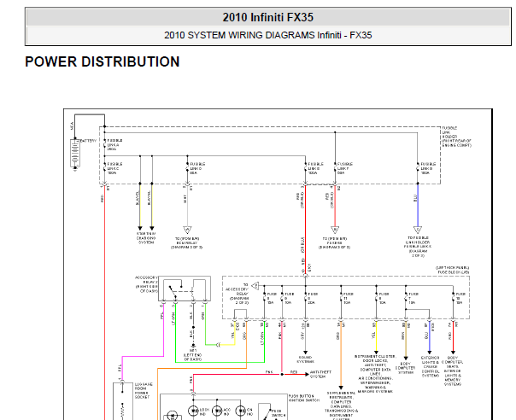Click the triangle connector marked A
This screenshot has height=420, width=516.
coord(187,230)
